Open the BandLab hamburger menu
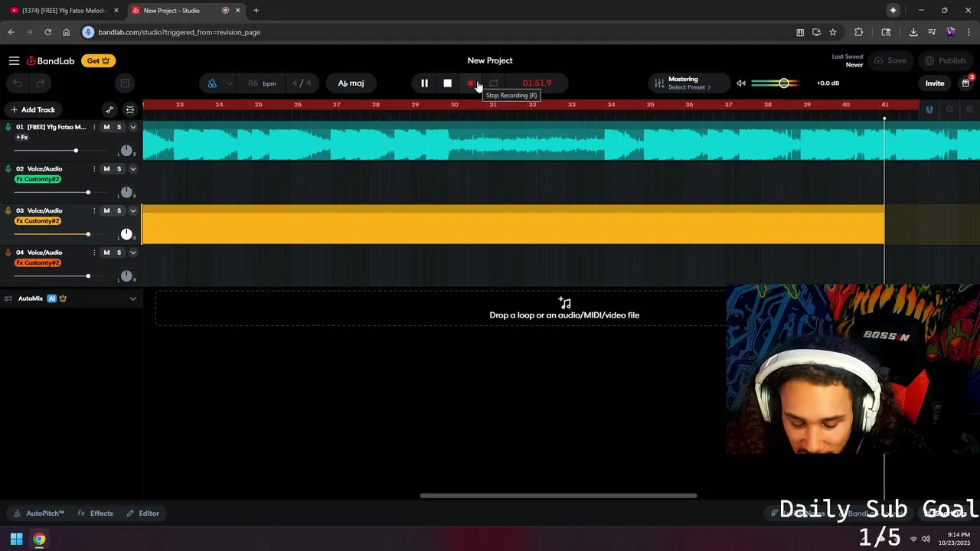Image resolution: width=980 pixels, height=551 pixels. coord(14,60)
